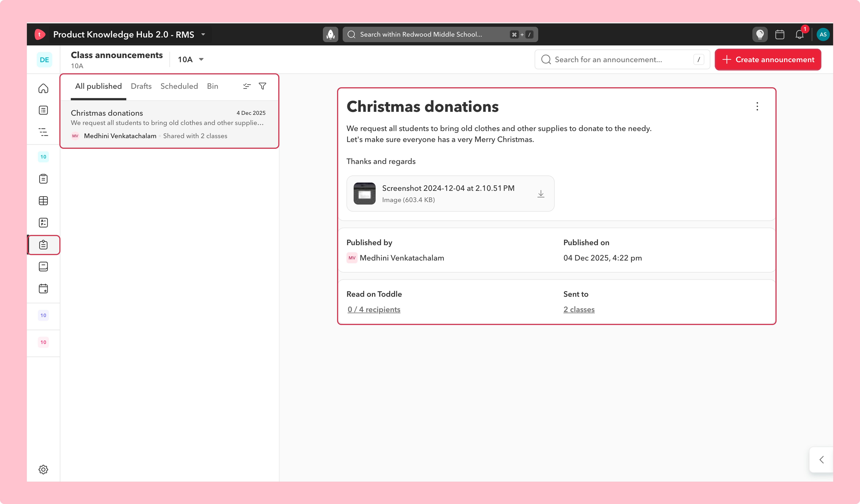
Task: Expand the side panel with the chevron arrow
Action: tap(821, 460)
